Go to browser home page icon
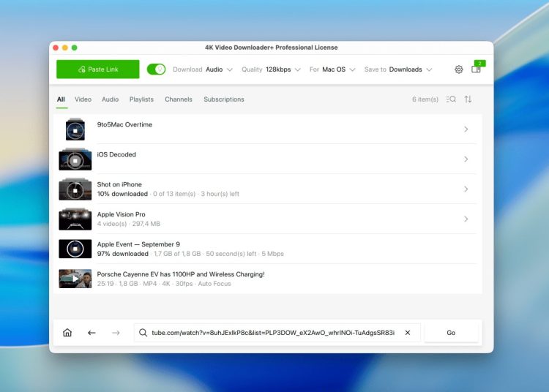 [67, 333]
